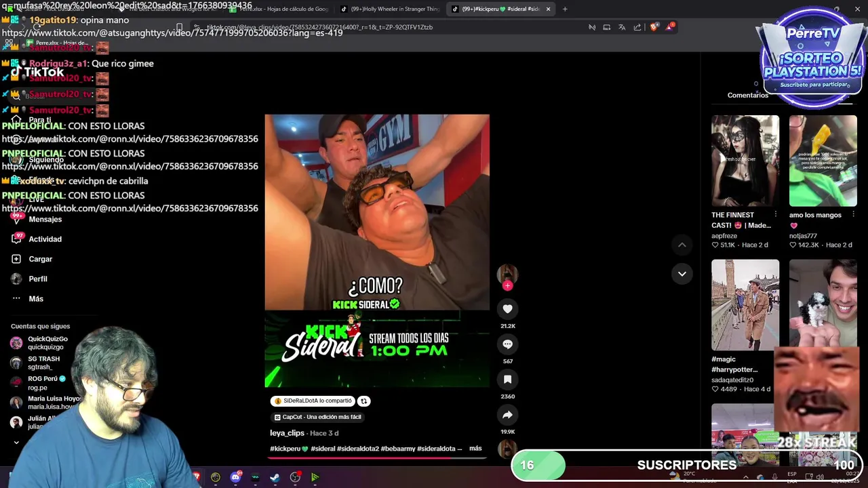Click the #sideraldota2 hashtag
The image size is (868, 488).
pos(357,449)
